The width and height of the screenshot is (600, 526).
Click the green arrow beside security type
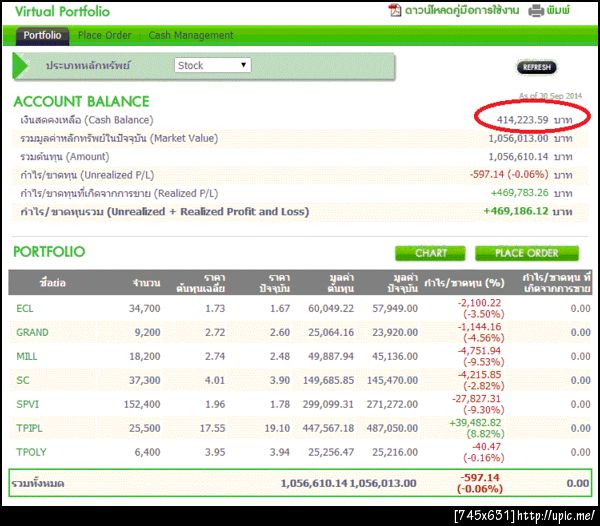tap(20, 65)
